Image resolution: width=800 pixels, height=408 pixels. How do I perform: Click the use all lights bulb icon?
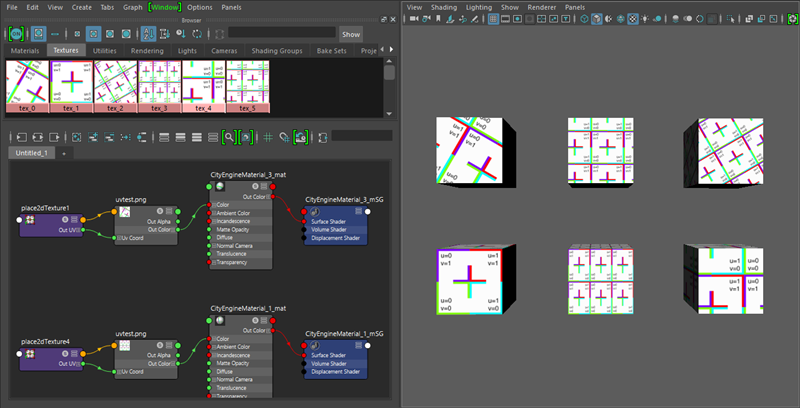647,19
